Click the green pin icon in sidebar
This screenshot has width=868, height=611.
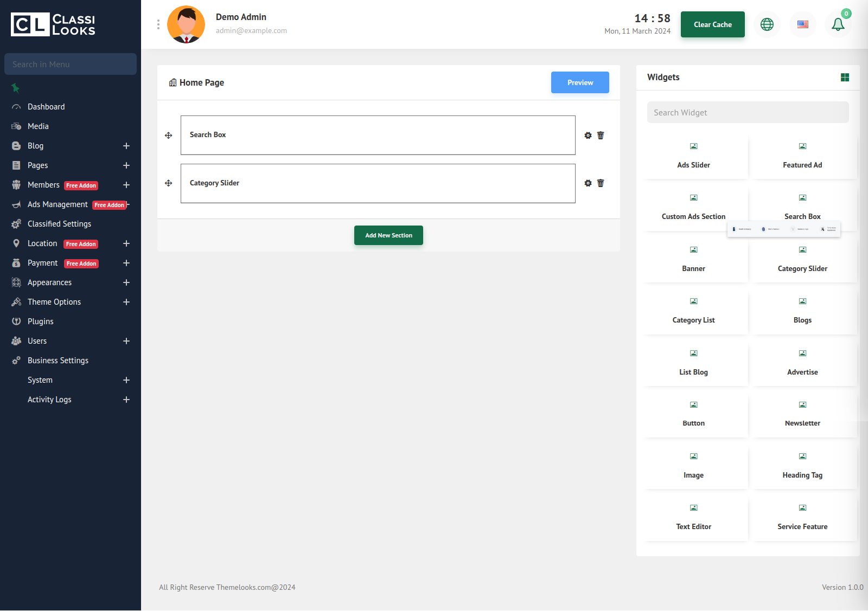[x=16, y=88]
